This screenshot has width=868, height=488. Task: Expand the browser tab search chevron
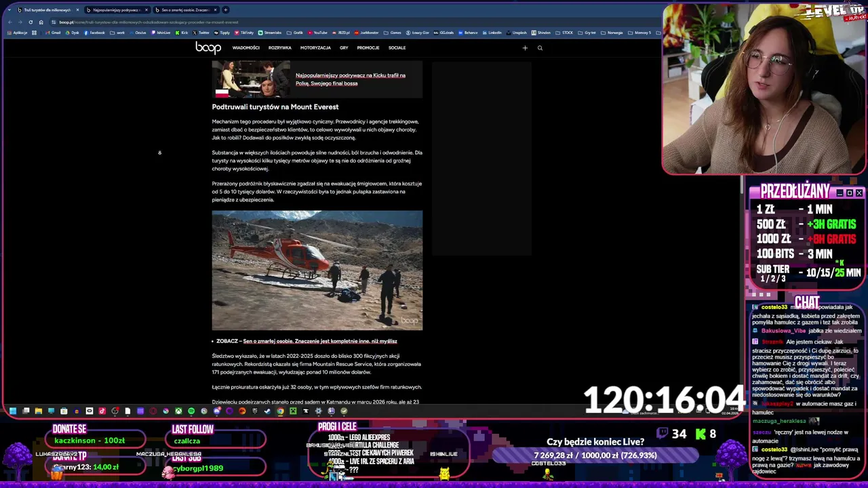[x=9, y=10]
